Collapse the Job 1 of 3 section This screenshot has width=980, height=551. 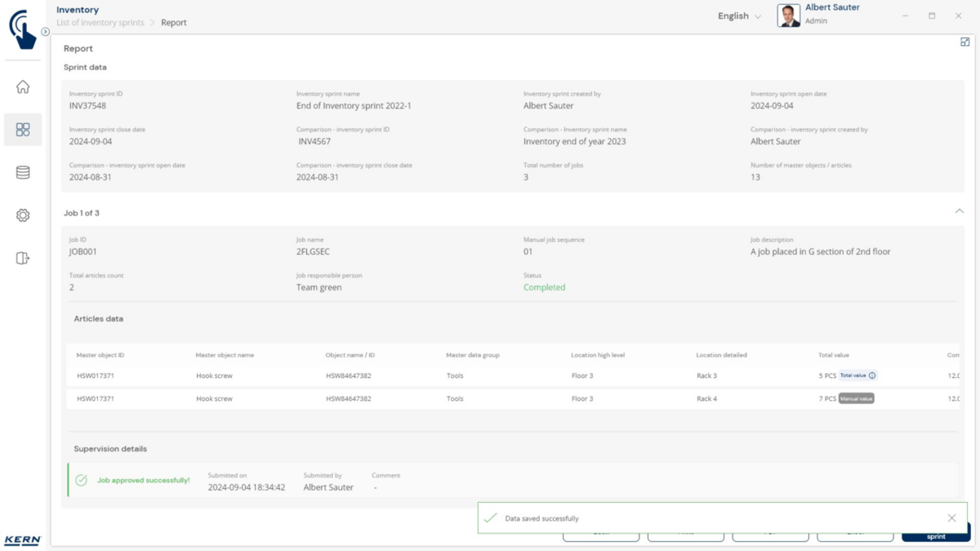(959, 211)
